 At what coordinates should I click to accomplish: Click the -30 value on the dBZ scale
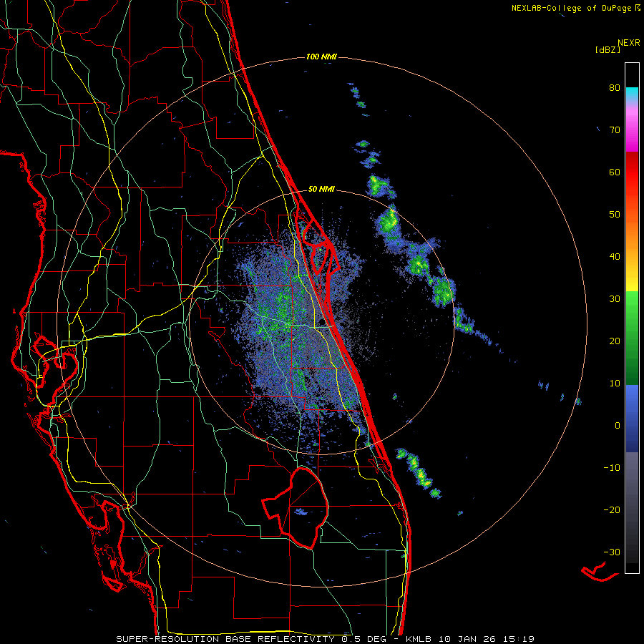pyautogui.click(x=612, y=552)
